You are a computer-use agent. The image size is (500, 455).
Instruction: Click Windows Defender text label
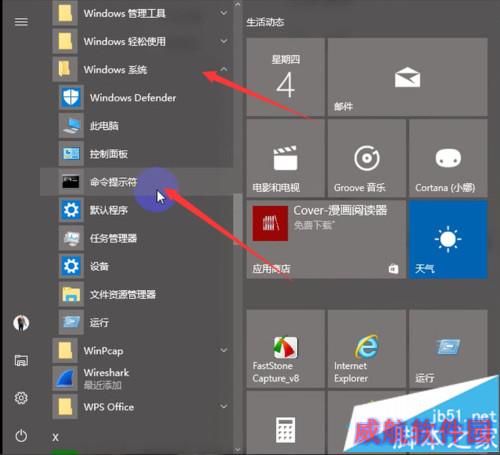[x=133, y=98]
